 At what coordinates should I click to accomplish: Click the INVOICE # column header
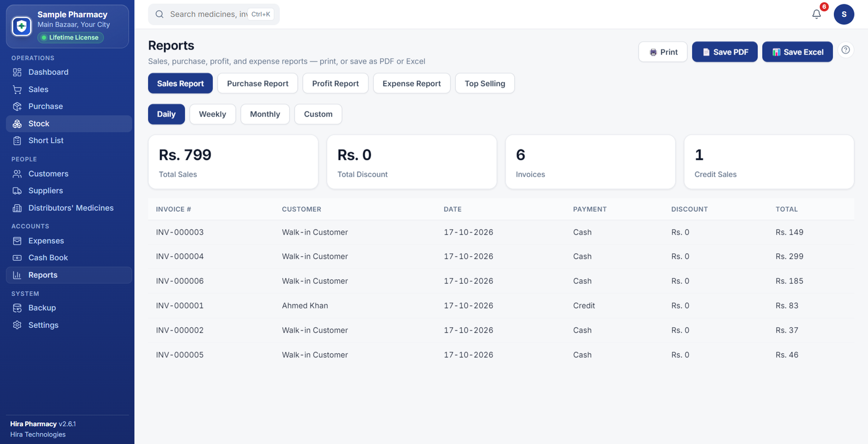point(174,209)
